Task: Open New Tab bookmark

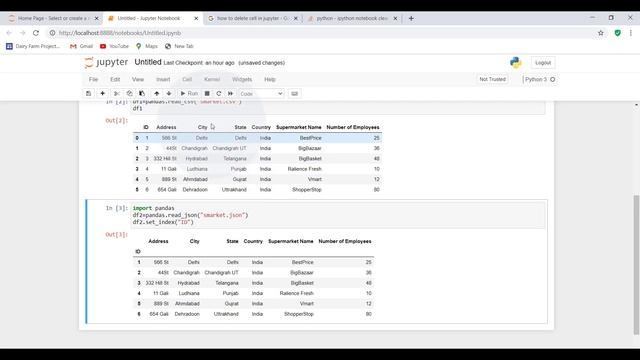Action: [x=179, y=46]
